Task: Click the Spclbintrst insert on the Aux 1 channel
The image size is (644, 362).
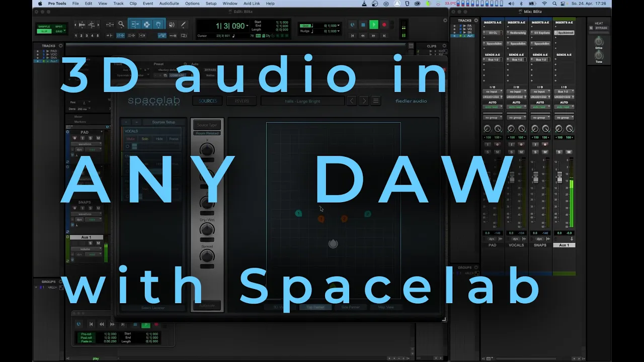Action: coord(565,32)
